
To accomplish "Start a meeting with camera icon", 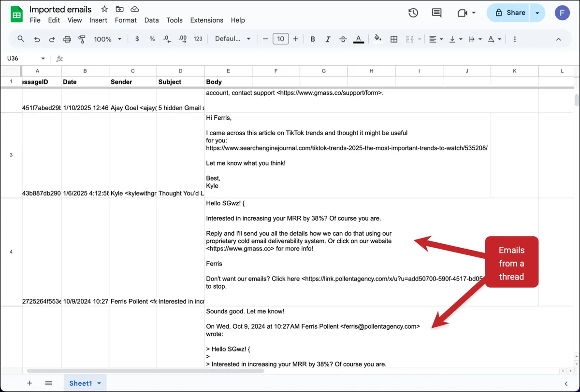I will tap(463, 13).
